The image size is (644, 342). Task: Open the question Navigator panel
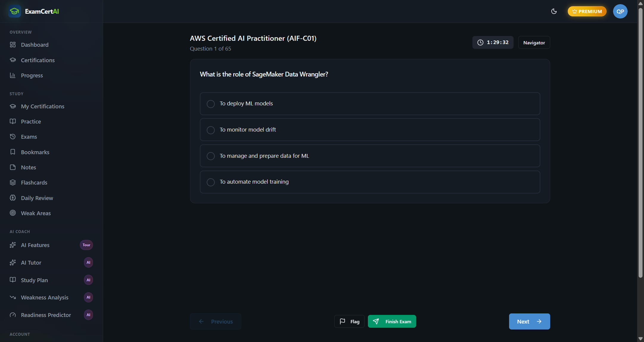[534, 43]
